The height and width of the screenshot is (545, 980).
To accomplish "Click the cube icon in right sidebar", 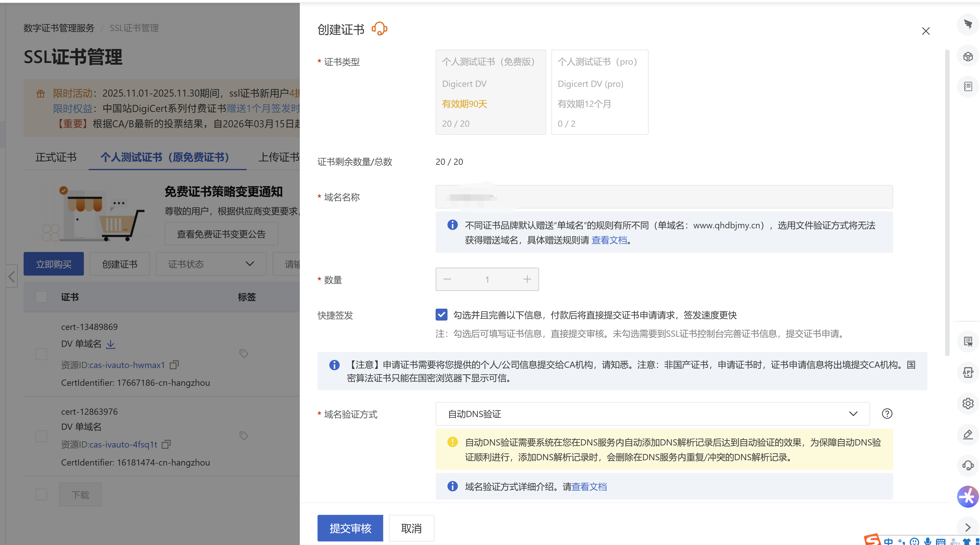I will click(968, 57).
